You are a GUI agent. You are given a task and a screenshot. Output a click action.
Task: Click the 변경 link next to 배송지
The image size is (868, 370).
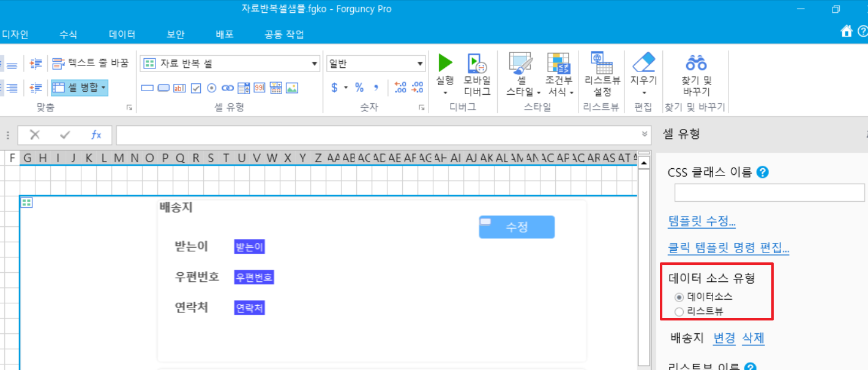pyautogui.click(x=724, y=338)
